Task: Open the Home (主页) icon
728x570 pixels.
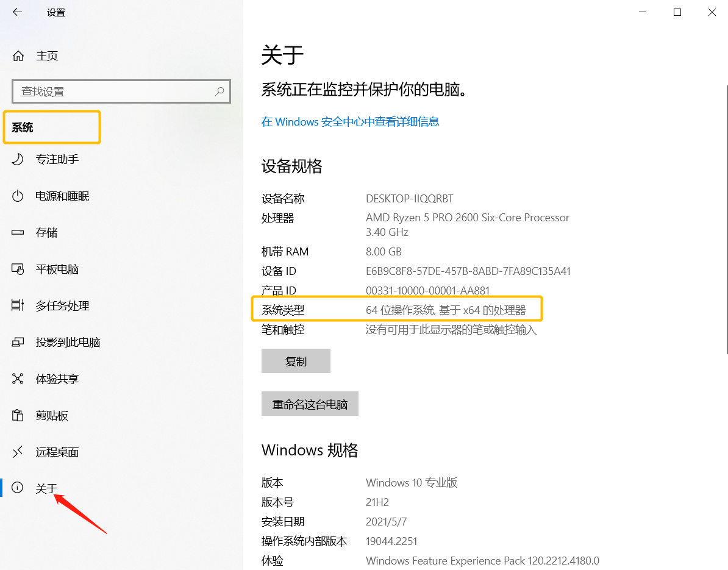Action: [18, 56]
